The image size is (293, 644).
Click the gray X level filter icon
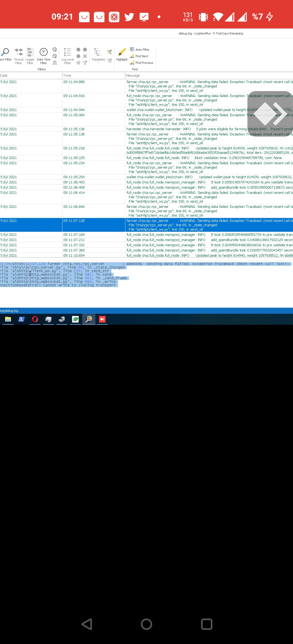pyautogui.click(x=85, y=56)
